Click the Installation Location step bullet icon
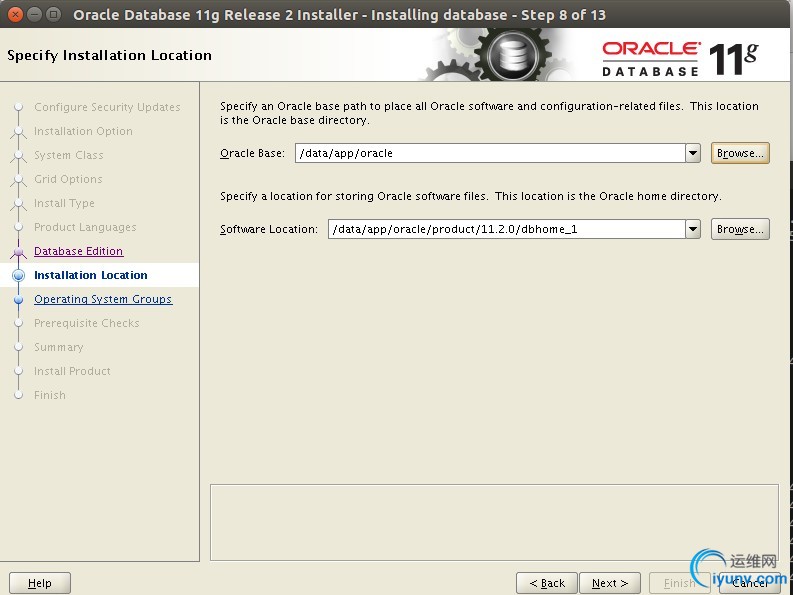Viewport: 793px width, 595px height. (x=19, y=275)
